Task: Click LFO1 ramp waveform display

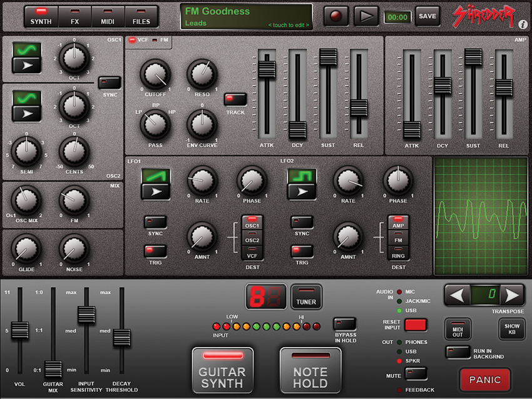Action: 156,176
